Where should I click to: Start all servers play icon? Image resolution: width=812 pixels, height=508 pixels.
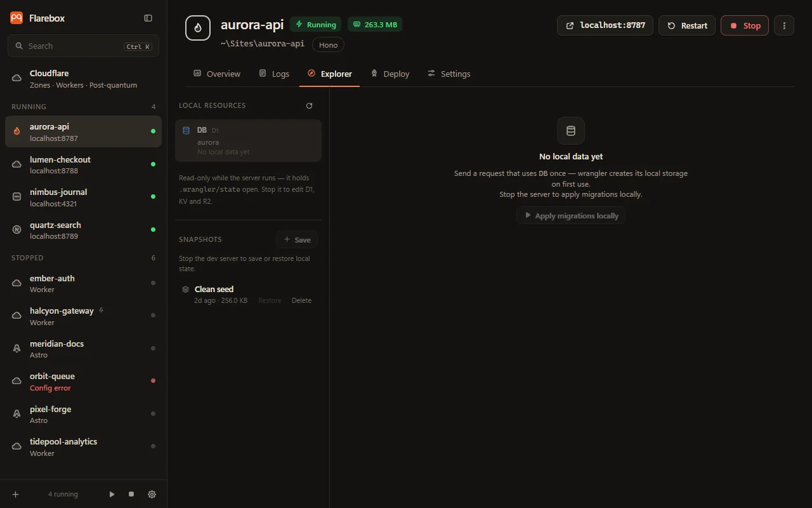(x=112, y=494)
